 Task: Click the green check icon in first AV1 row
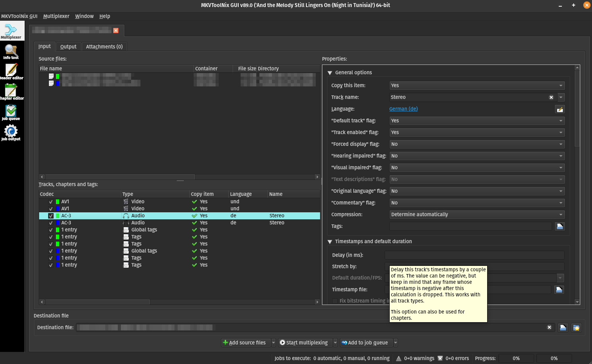click(x=194, y=202)
